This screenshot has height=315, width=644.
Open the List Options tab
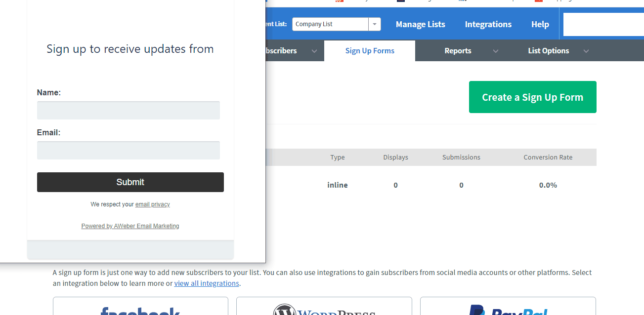pos(549,51)
